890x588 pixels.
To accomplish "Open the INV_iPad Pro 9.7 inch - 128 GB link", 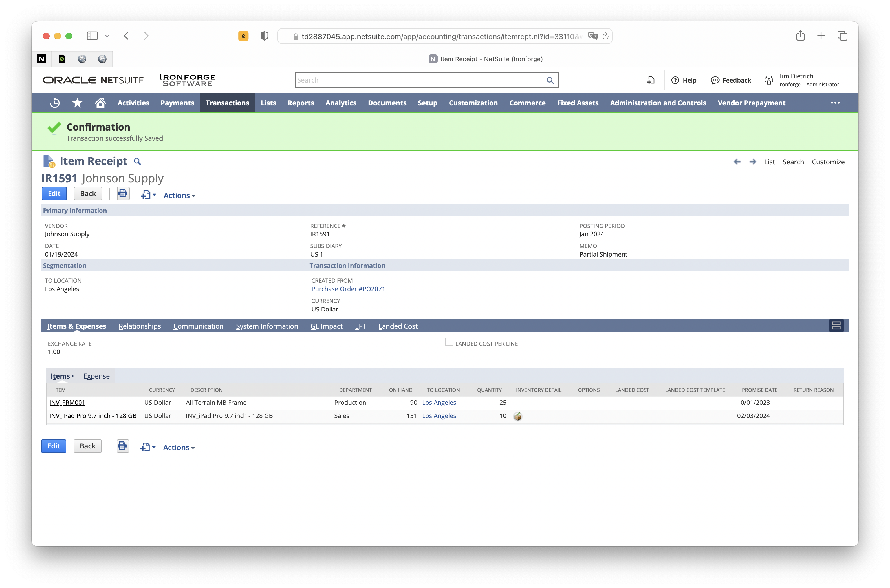I will (93, 415).
